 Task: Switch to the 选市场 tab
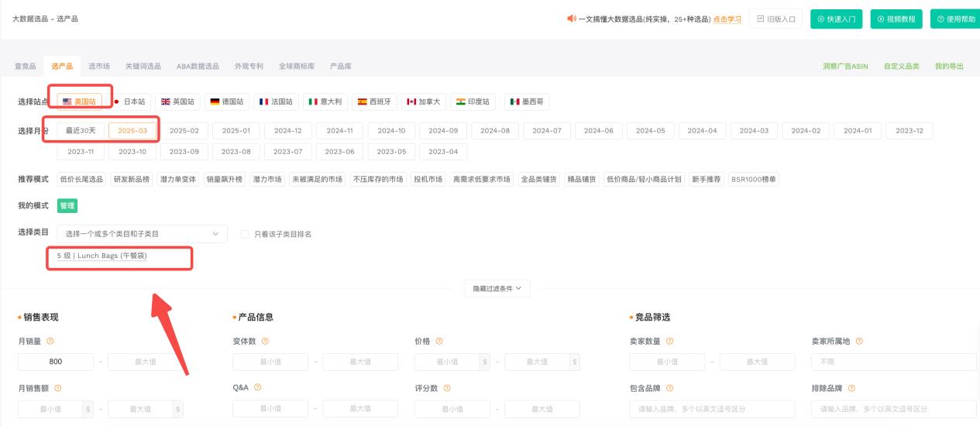click(98, 67)
